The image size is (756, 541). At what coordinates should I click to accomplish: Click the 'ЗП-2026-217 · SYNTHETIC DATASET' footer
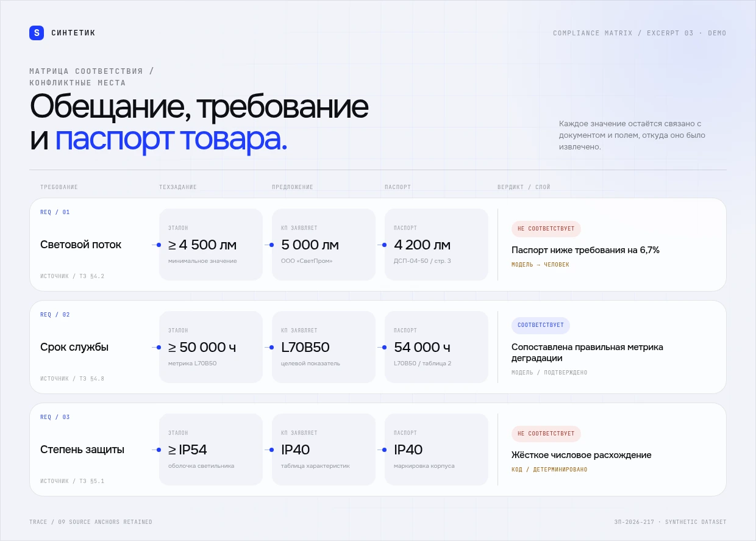[x=671, y=522]
